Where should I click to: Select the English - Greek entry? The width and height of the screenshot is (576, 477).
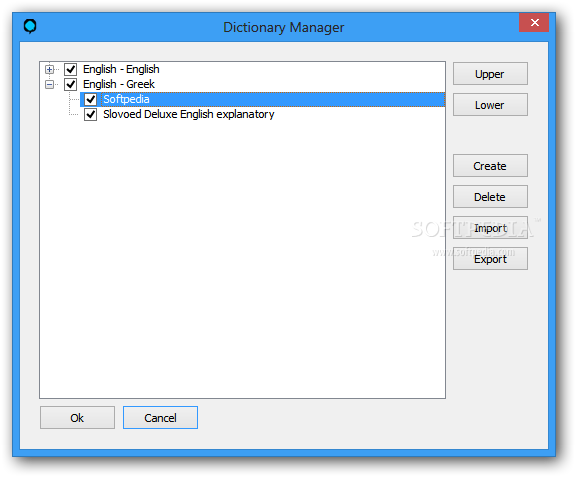pyautogui.click(x=119, y=84)
